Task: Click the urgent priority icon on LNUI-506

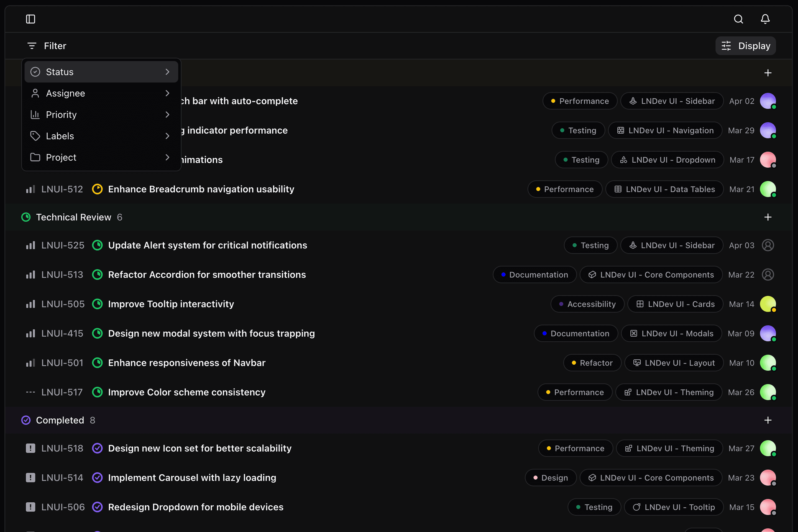Action: (30, 507)
